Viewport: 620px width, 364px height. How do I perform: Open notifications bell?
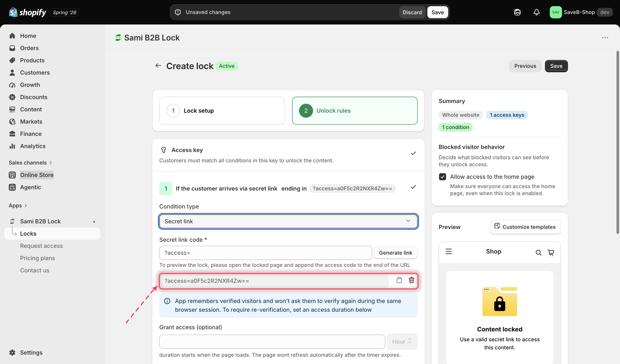(x=536, y=12)
